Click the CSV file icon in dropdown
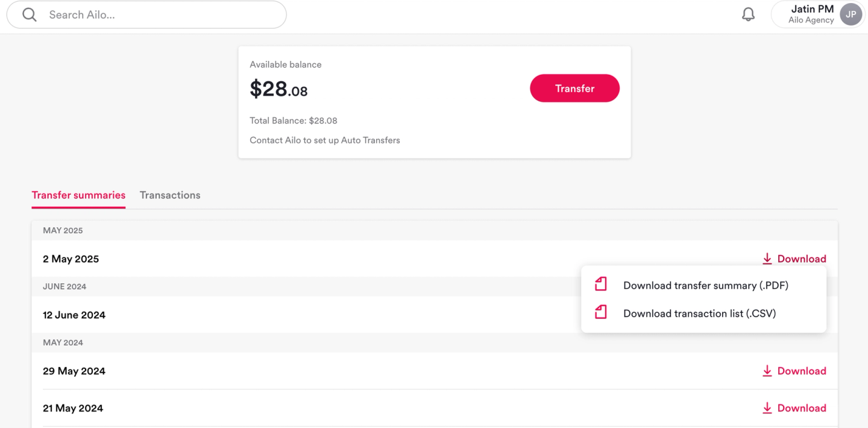Screen dimensions: 868x428 pos(601,312)
